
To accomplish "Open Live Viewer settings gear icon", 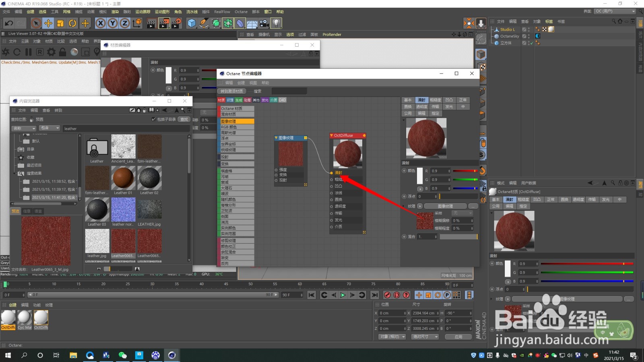I will click(x=51, y=52).
